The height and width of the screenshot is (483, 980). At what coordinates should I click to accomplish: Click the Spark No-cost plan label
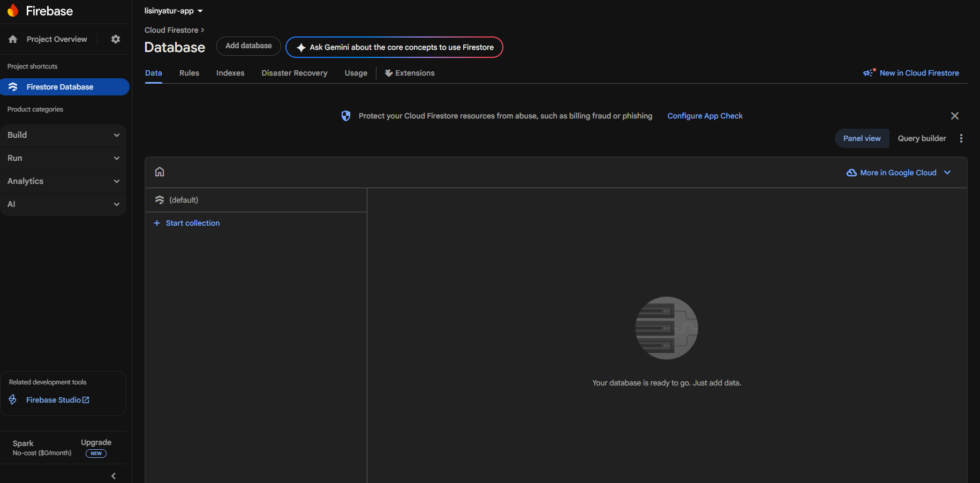click(42, 448)
